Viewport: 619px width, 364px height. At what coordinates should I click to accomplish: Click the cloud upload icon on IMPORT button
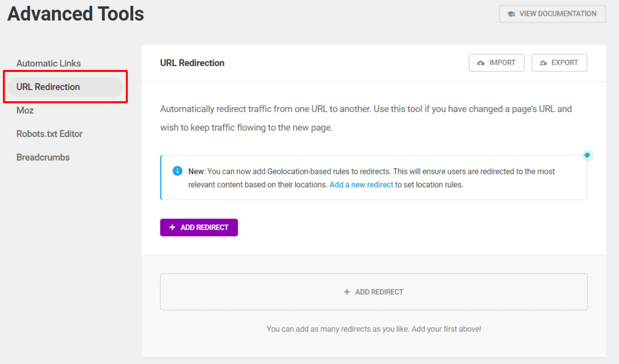(x=481, y=62)
